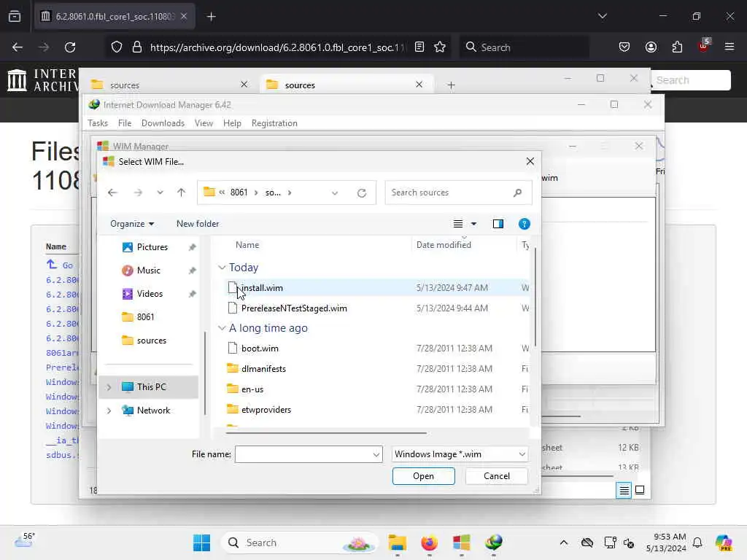
Task: Open recent locations chevron in file dialog
Action: click(160, 192)
